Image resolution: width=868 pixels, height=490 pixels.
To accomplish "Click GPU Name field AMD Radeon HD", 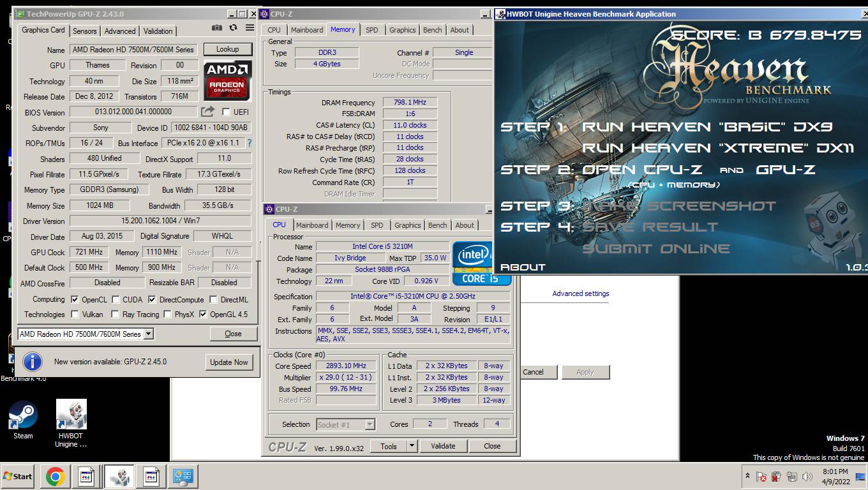I will (133, 50).
